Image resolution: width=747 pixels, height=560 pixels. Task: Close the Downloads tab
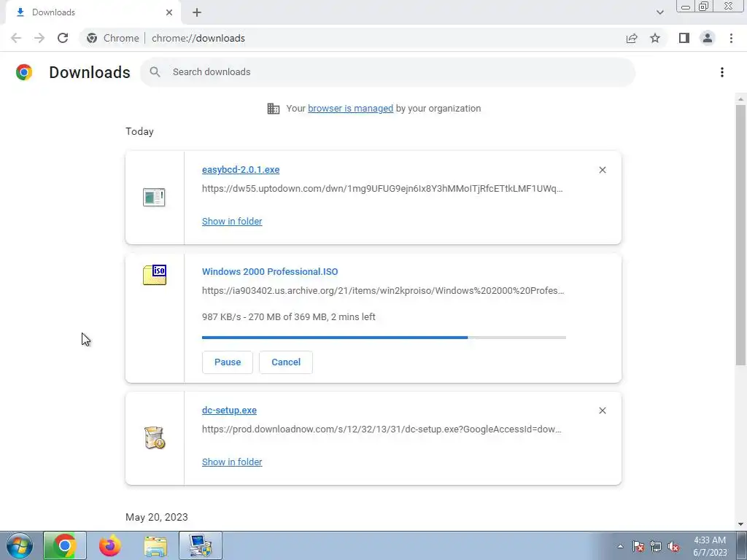[x=169, y=12]
